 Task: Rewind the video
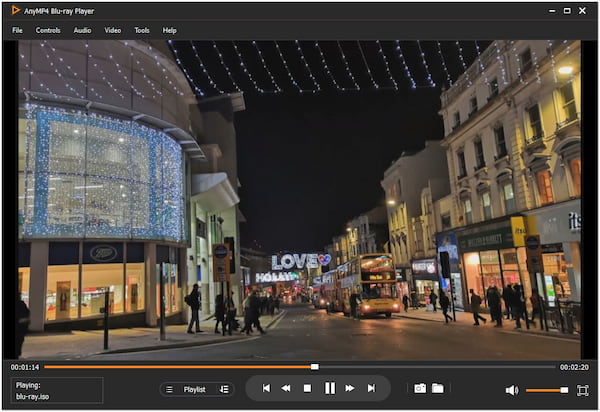pos(286,388)
